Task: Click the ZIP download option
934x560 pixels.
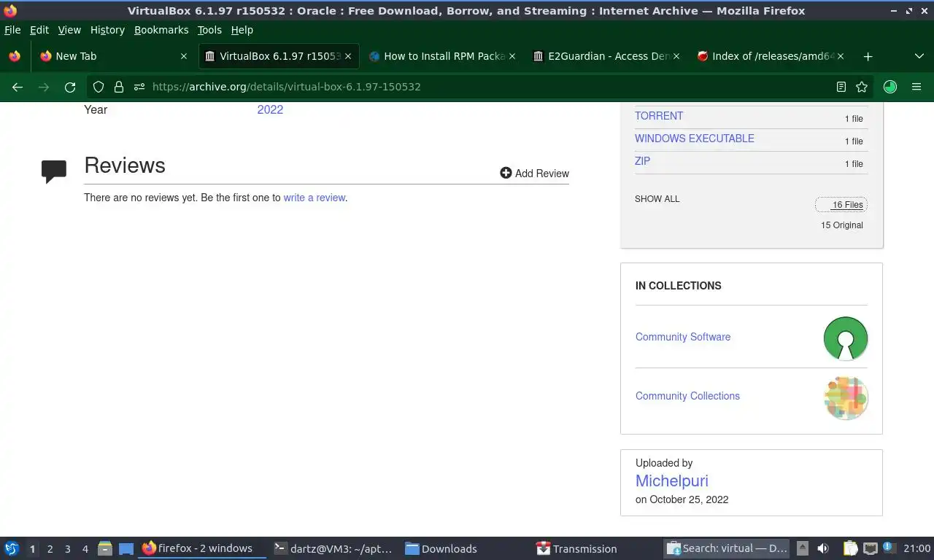Action: [642, 161]
